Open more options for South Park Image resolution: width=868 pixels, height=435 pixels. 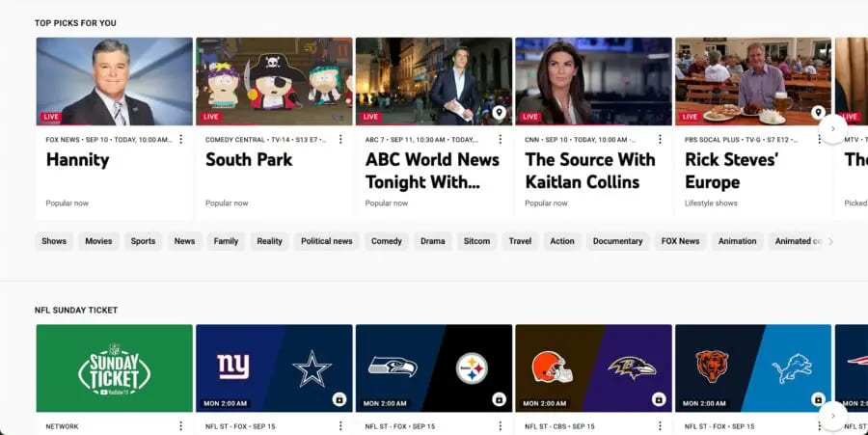(340, 140)
